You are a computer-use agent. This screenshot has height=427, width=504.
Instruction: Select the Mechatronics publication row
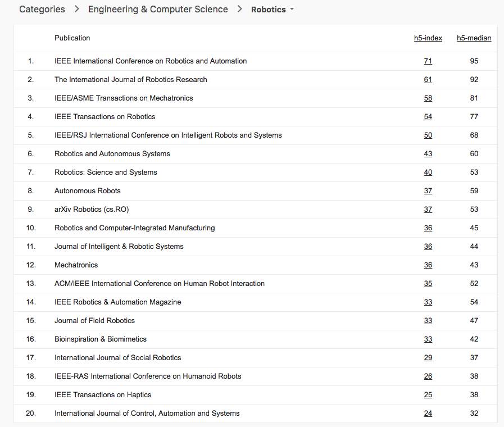pyautogui.click(x=76, y=265)
